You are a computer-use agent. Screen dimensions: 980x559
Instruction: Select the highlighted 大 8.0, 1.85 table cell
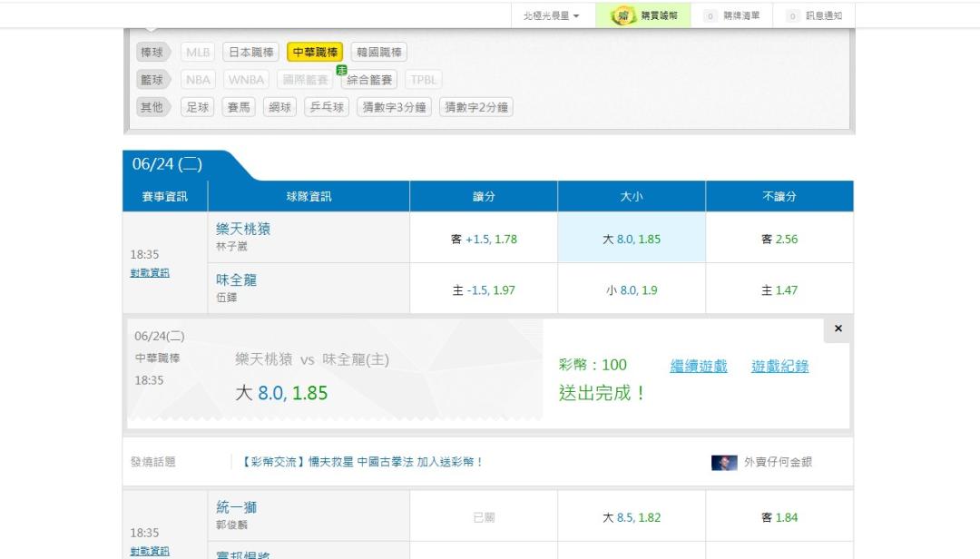coord(632,239)
